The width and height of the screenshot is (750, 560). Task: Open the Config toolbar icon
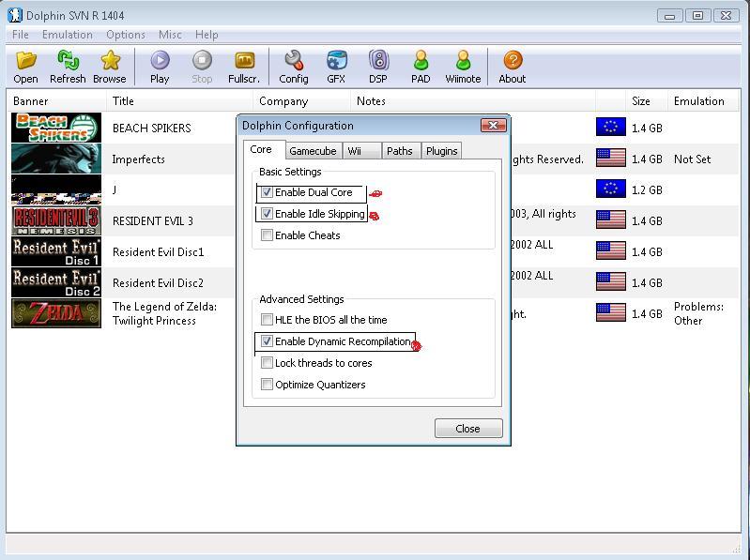pyautogui.click(x=294, y=60)
